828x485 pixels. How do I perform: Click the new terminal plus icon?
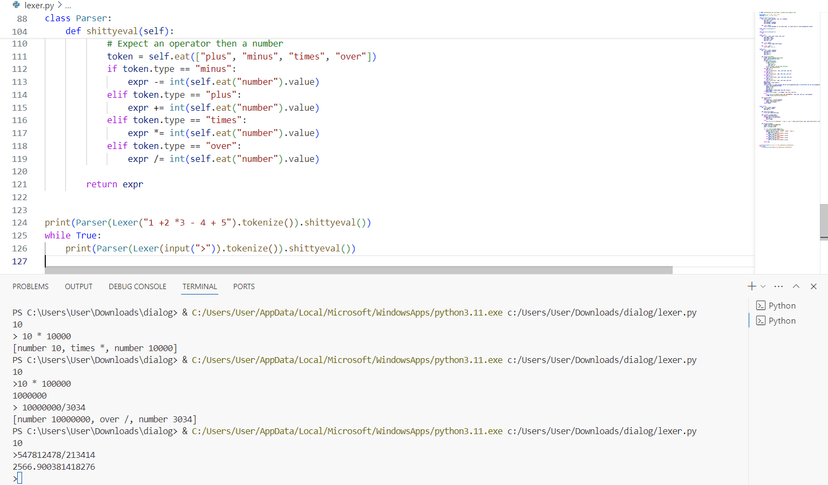coord(751,286)
